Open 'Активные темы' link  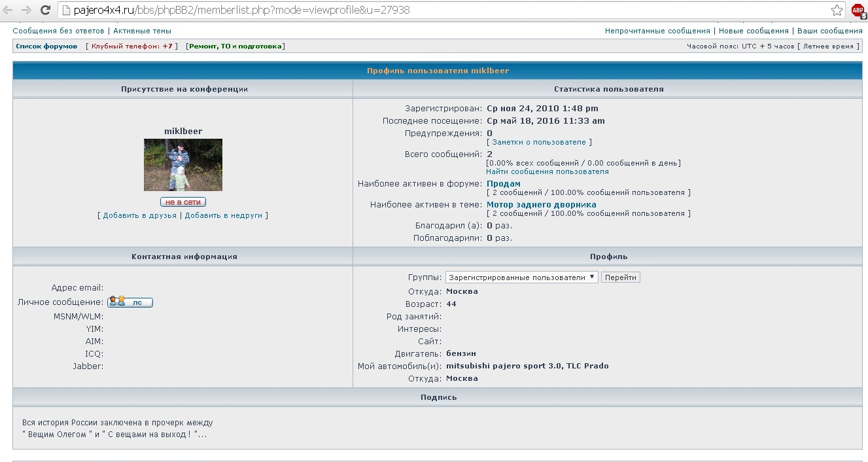coord(142,31)
